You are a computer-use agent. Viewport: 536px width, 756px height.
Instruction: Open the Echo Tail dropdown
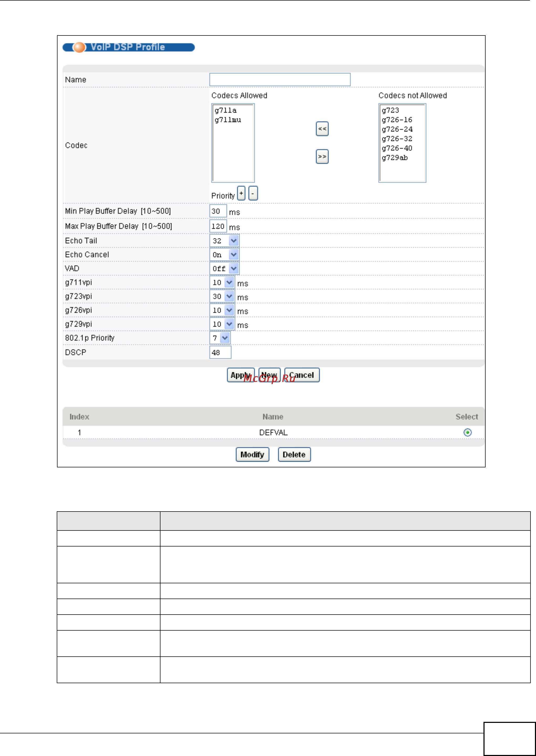click(x=234, y=241)
